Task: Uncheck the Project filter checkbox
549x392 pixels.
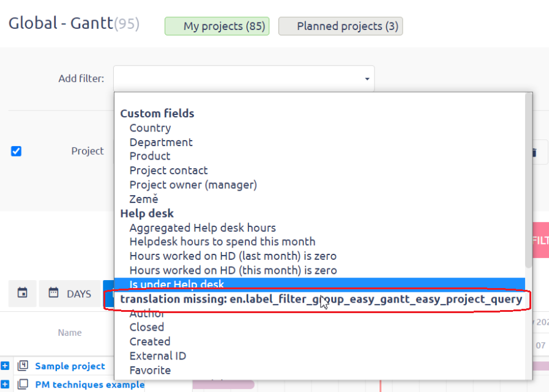Action: (16, 151)
